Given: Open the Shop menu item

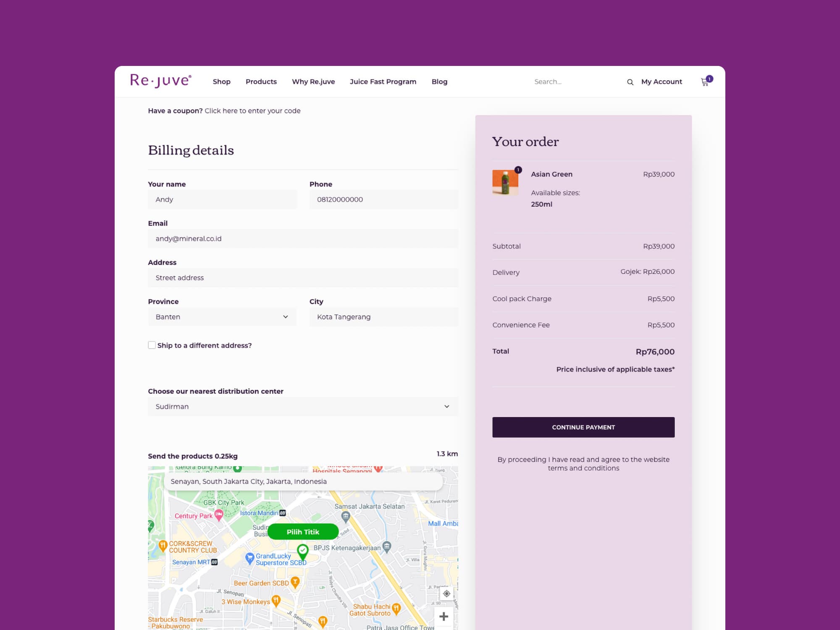Looking at the screenshot, I should click(x=221, y=81).
